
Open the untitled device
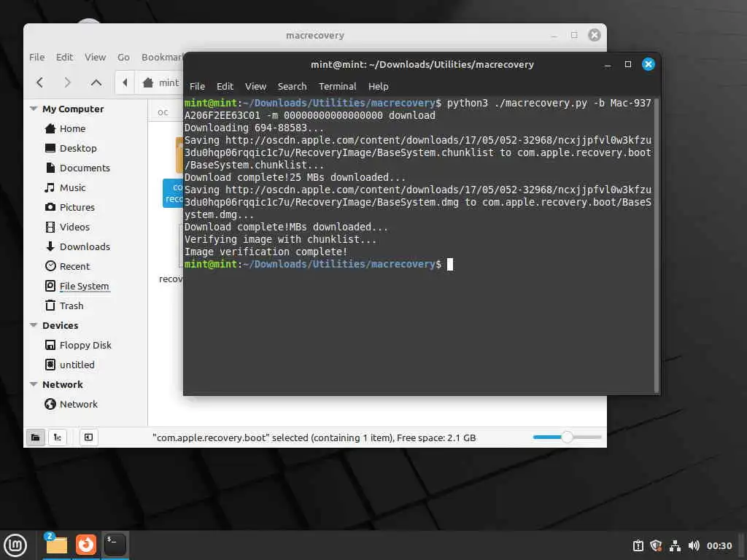click(77, 365)
